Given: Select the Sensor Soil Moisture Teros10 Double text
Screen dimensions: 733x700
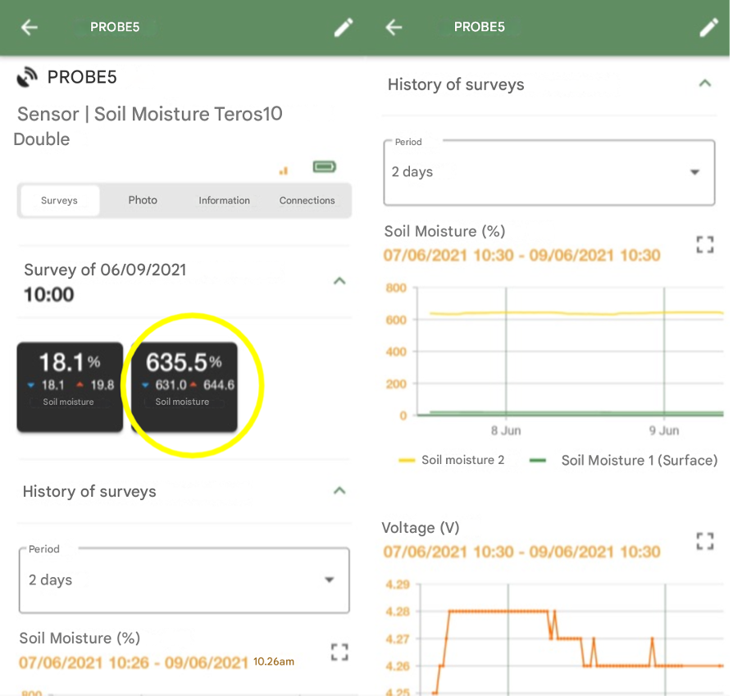Looking at the screenshot, I should click(149, 126).
